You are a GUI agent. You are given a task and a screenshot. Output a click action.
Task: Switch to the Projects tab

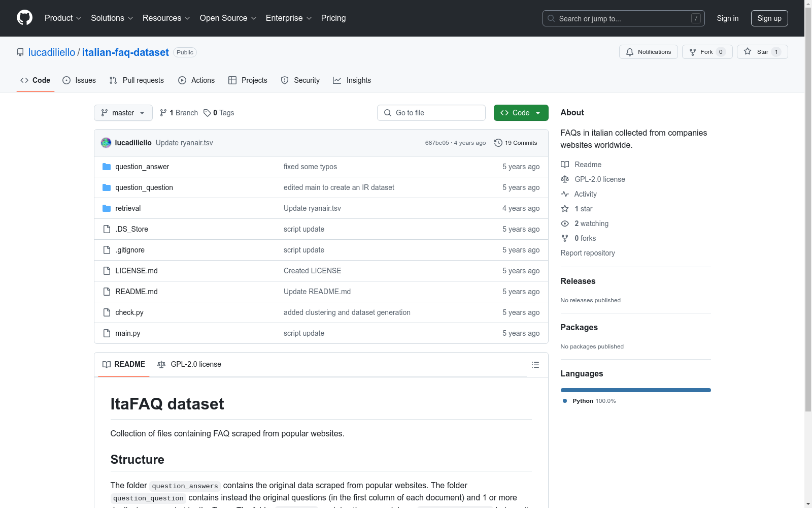248,80
